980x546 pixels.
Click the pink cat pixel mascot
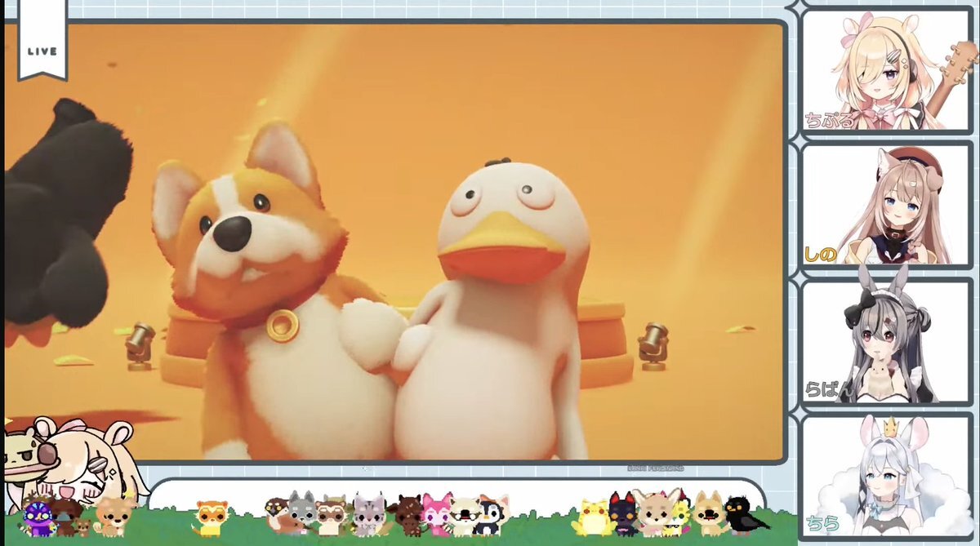click(x=436, y=515)
